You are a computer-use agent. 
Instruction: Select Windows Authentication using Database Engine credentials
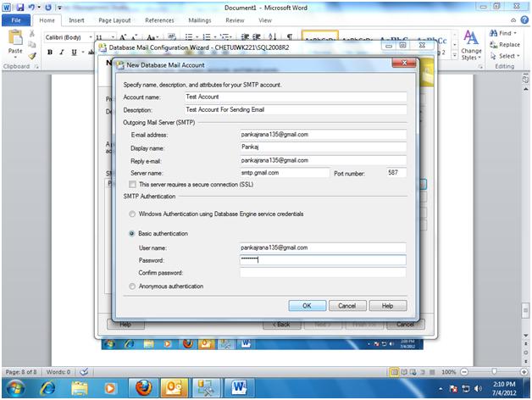click(x=132, y=214)
